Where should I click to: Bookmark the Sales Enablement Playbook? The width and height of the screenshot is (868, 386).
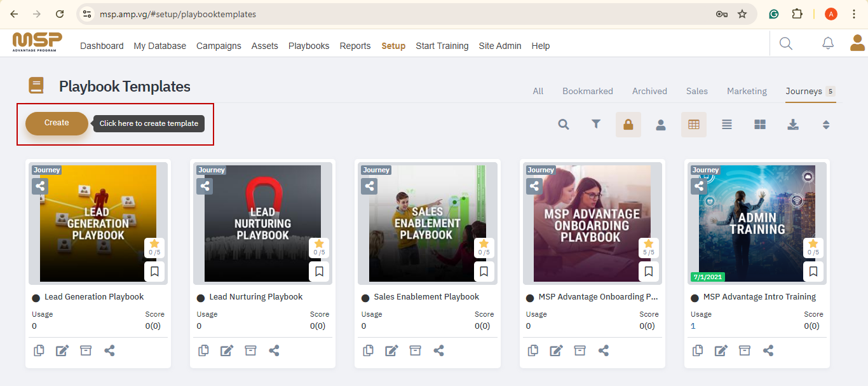pos(484,272)
